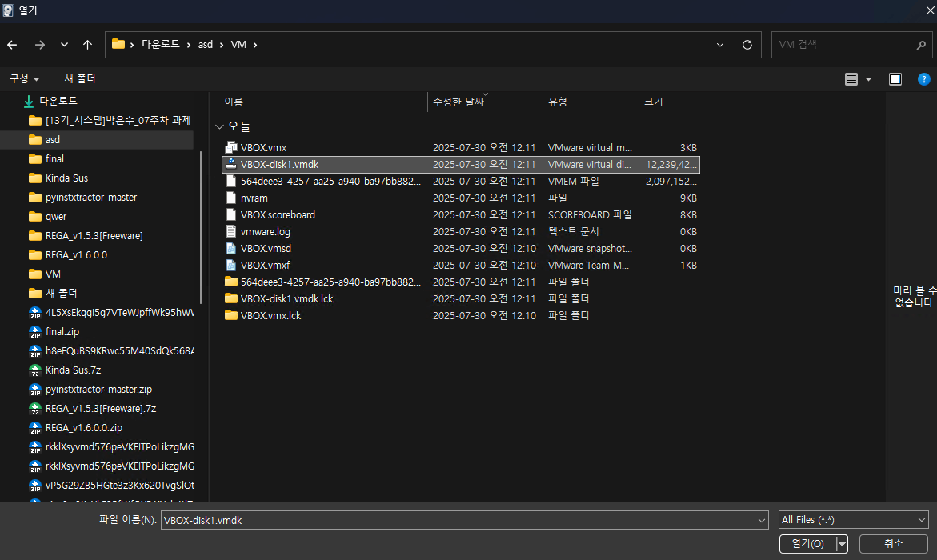
Task: Open All Files type filter dropdown
Action: coord(853,520)
